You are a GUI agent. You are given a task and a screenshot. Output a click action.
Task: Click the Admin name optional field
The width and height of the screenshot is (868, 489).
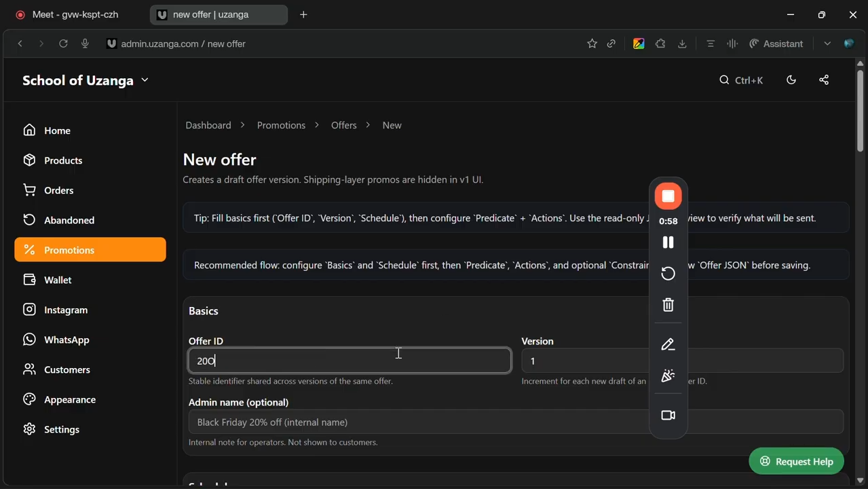[516, 422]
